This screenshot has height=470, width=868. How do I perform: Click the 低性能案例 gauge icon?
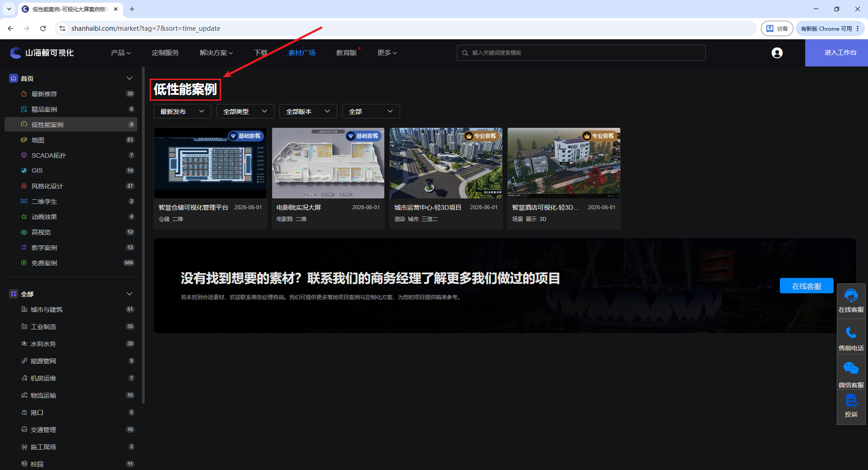[x=24, y=124]
